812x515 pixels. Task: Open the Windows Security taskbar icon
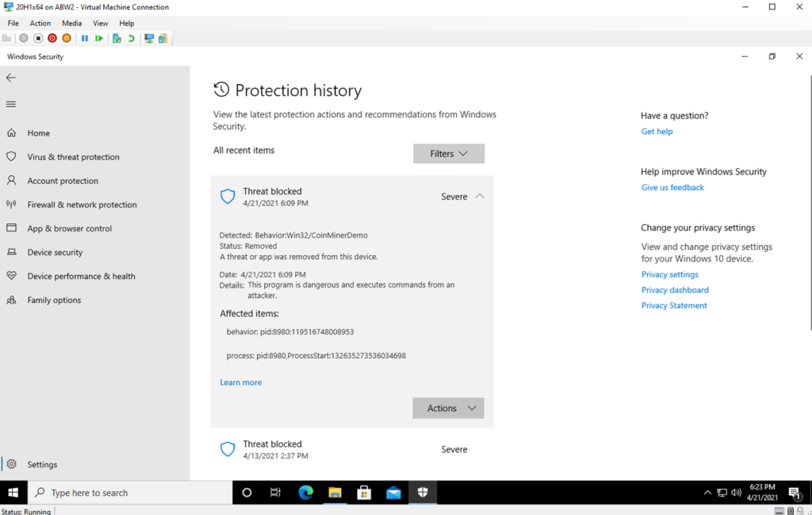(422, 492)
